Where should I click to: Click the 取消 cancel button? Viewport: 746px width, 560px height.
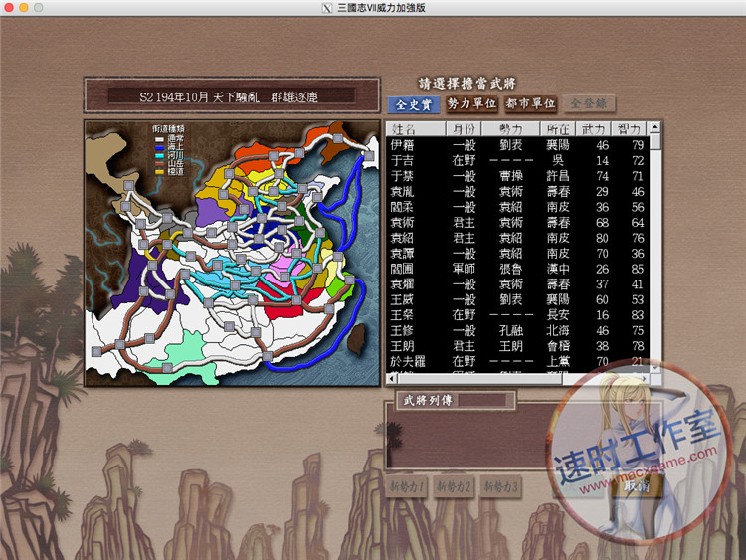(637, 486)
